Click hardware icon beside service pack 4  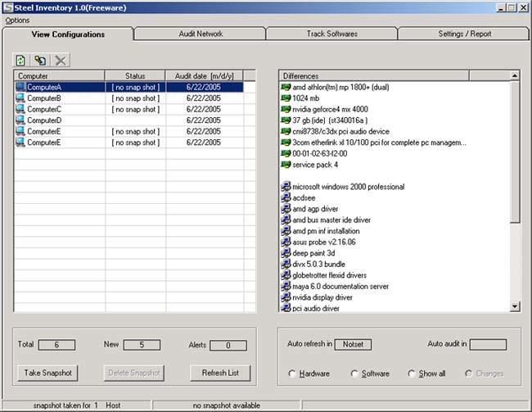pyautogui.click(x=286, y=165)
